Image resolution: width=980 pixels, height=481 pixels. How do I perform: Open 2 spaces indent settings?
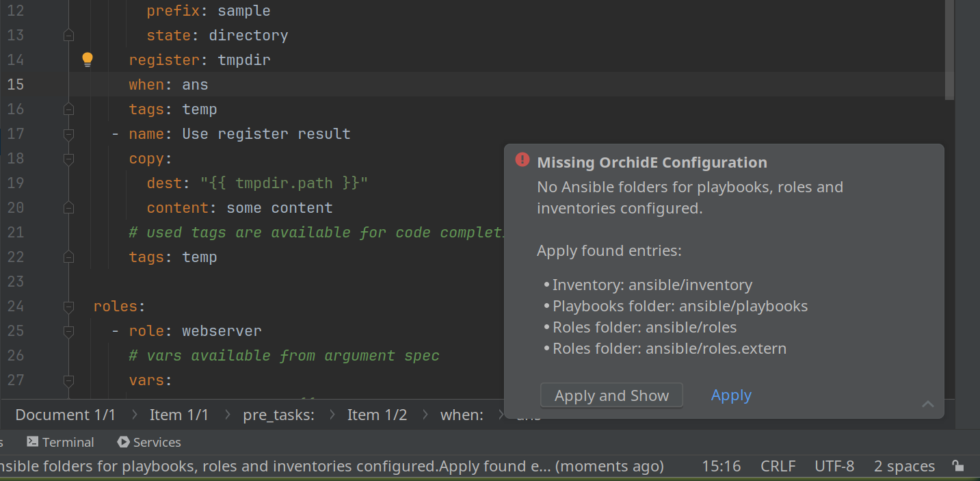(x=904, y=466)
